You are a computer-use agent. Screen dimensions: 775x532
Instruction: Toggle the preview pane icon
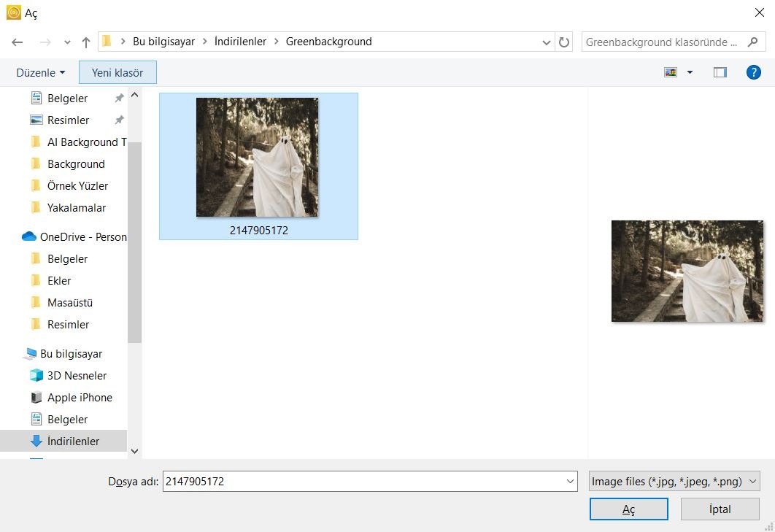point(720,72)
